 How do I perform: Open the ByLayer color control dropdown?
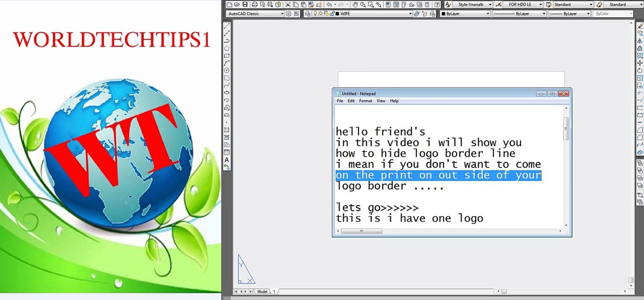tap(465, 14)
